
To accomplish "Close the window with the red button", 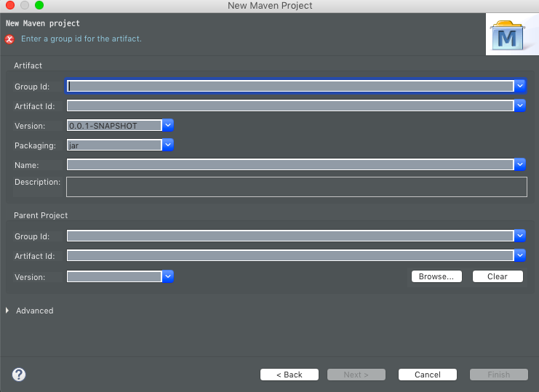I will tap(10, 5).
